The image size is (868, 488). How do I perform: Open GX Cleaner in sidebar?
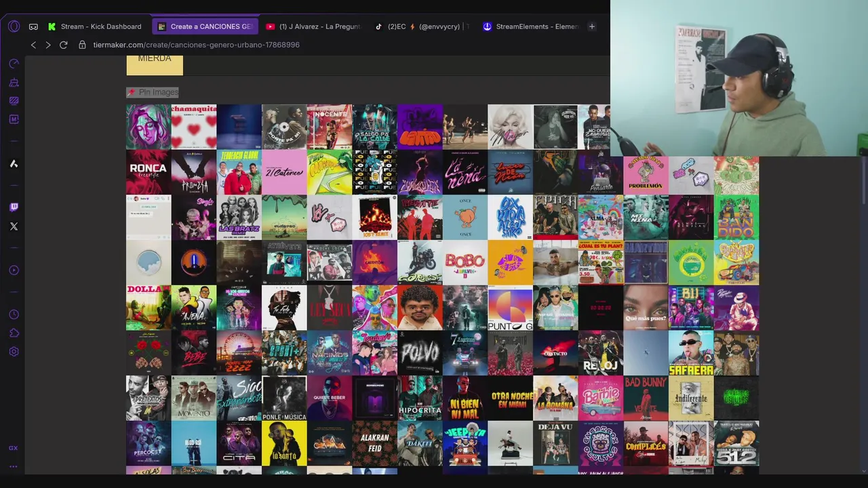tap(14, 82)
